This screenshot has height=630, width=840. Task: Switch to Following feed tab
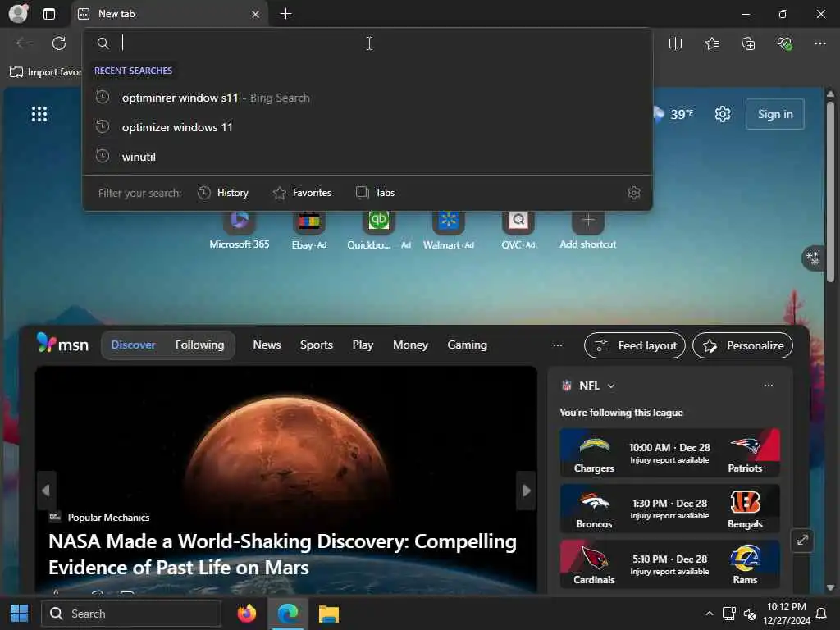200,345
